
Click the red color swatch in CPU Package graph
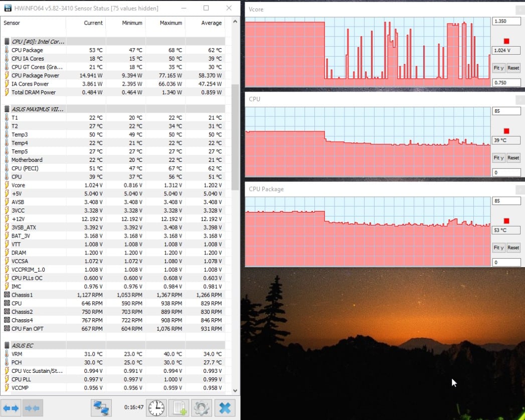click(x=506, y=221)
